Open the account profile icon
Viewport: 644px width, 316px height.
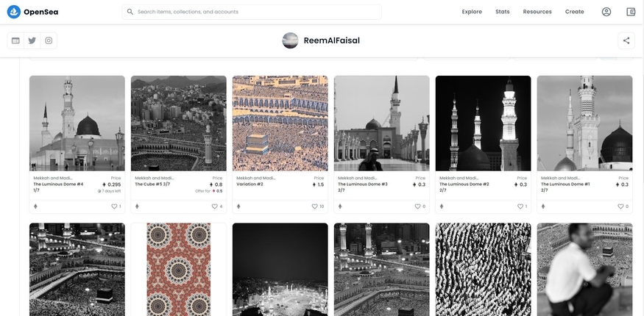tap(606, 12)
